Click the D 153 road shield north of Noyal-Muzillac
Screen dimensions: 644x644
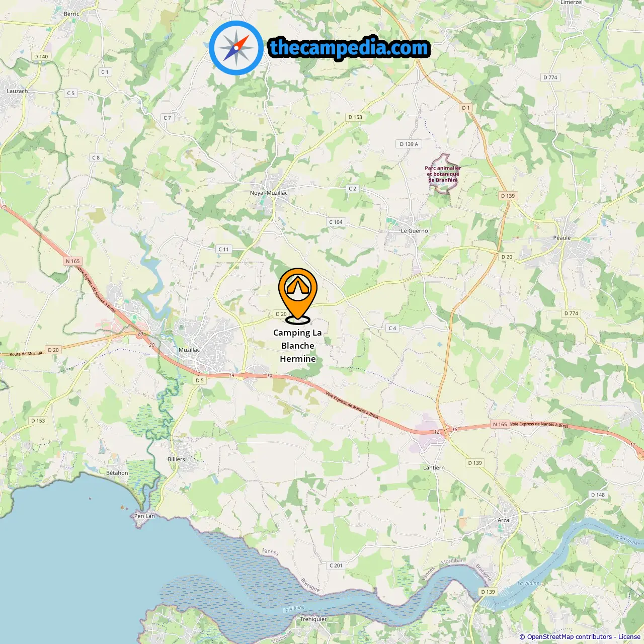[355, 117]
